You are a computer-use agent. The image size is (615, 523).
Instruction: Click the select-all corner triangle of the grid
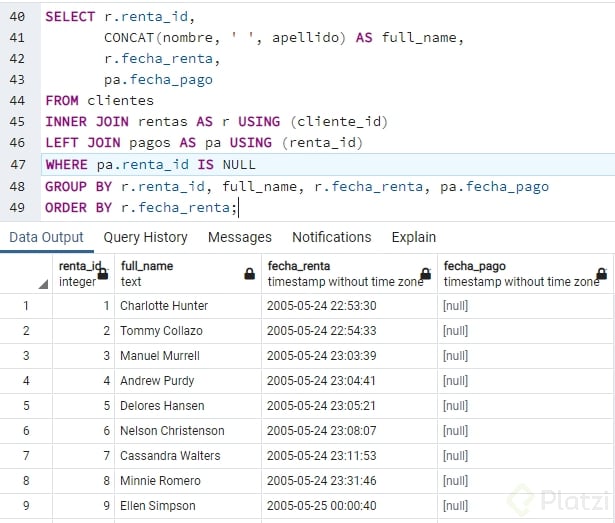[x=43, y=284]
